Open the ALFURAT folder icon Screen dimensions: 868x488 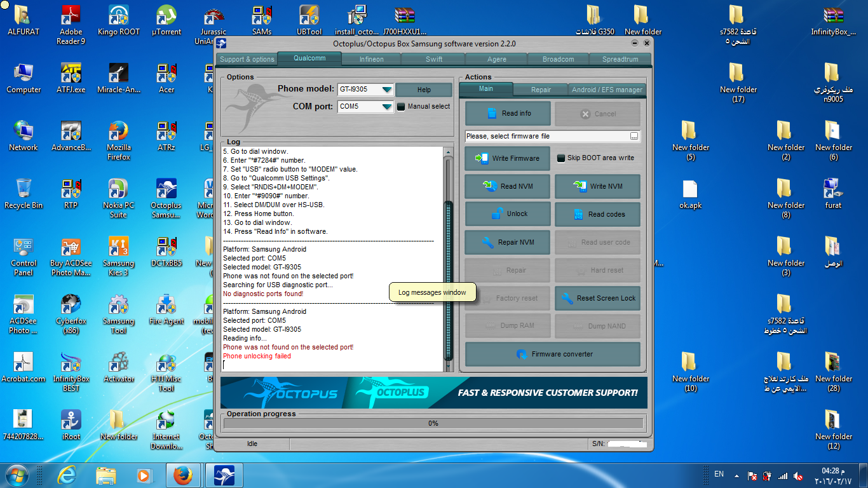click(24, 21)
